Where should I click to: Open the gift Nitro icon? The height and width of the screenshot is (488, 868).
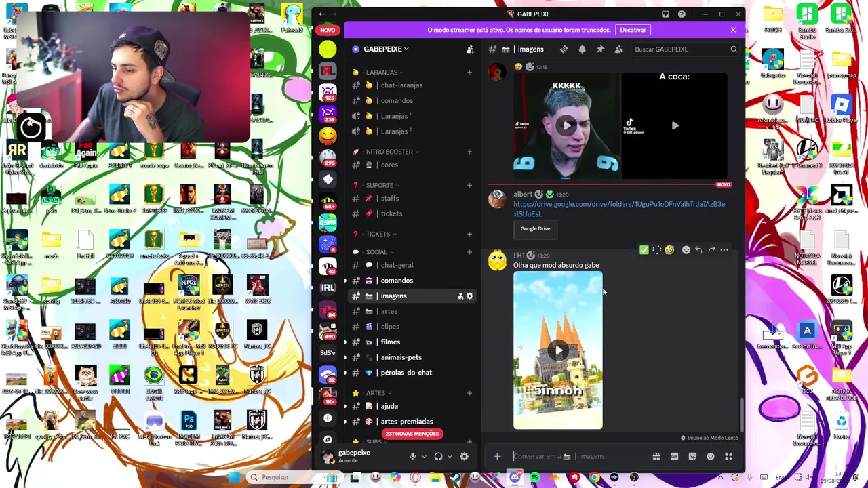click(656, 456)
